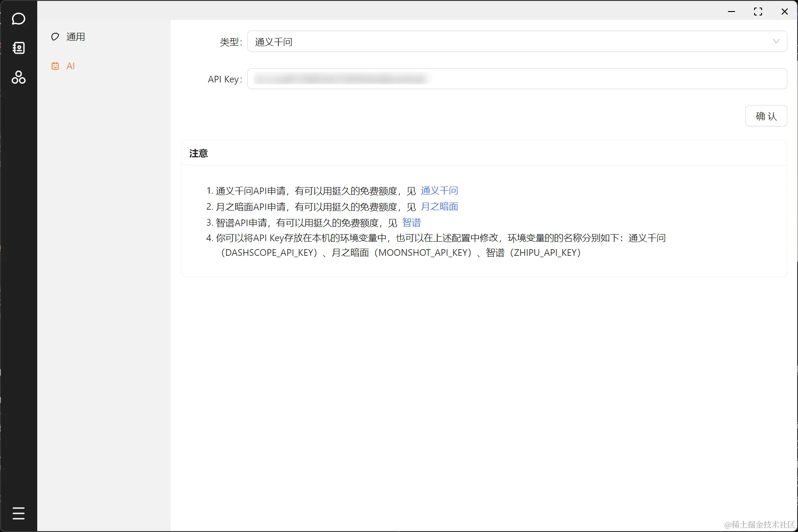Toggle fullscreen with the maximize icon
Viewport: 798px width, 532px height.
(758, 12)
